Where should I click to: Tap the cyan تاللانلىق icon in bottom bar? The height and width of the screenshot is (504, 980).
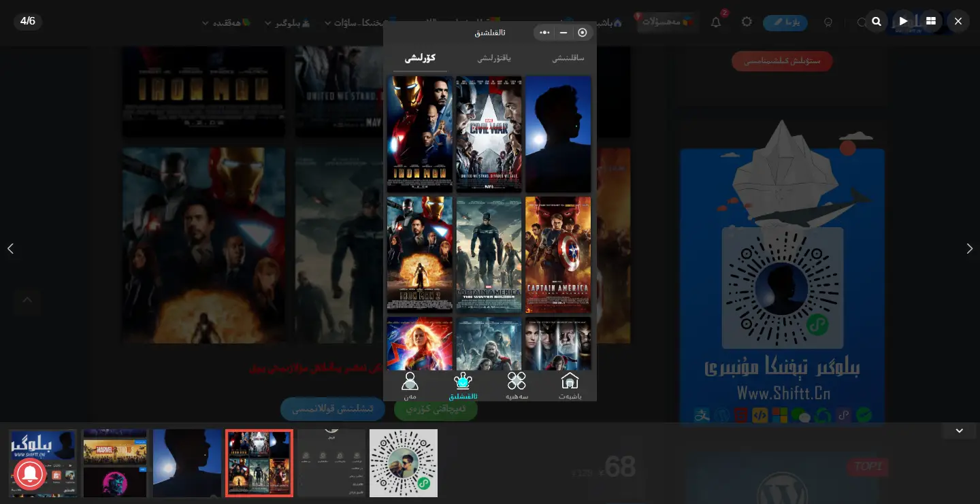pyautogui.click(x=463, y=385)
